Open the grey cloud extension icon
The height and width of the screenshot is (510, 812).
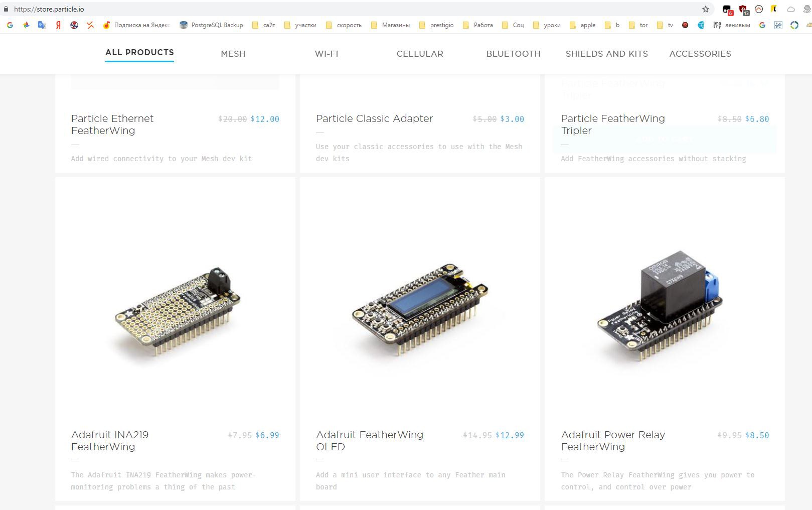coord(791,9)
